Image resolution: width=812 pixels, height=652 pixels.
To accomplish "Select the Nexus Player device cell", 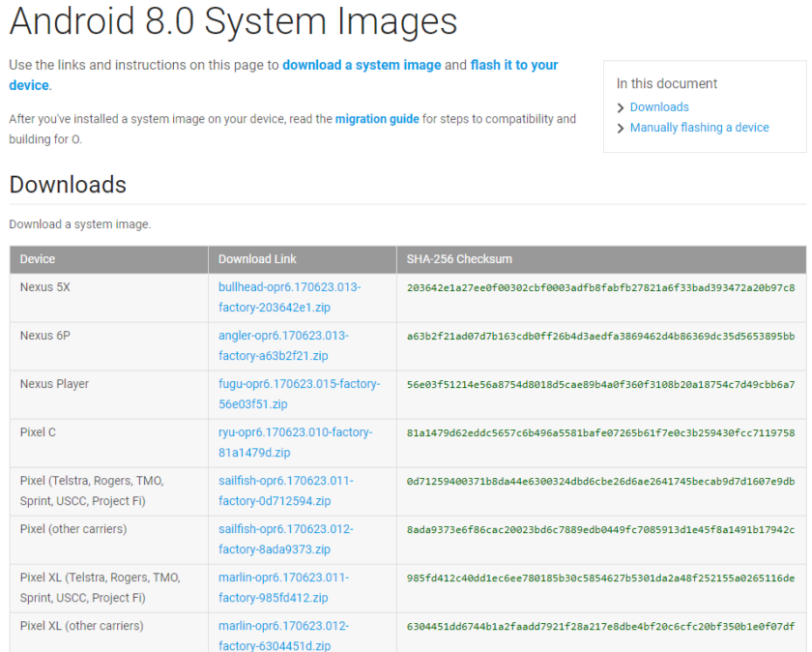I will pyautogui.click(x=108, y=395).
